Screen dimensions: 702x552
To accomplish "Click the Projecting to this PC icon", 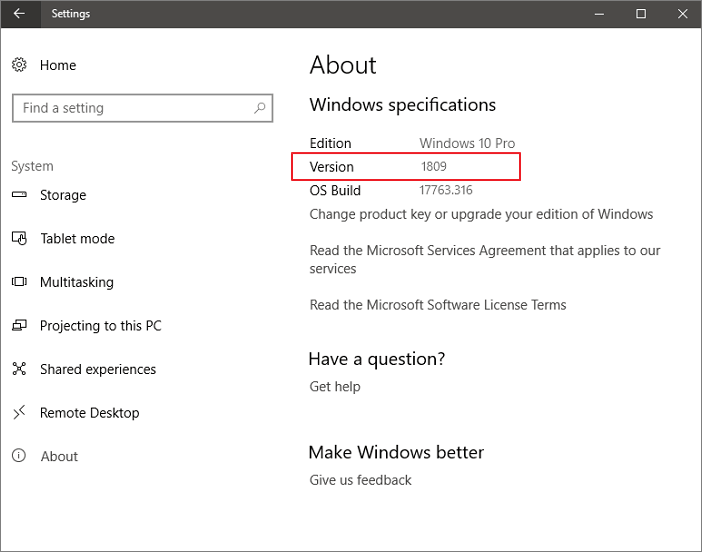I will 19,326.
